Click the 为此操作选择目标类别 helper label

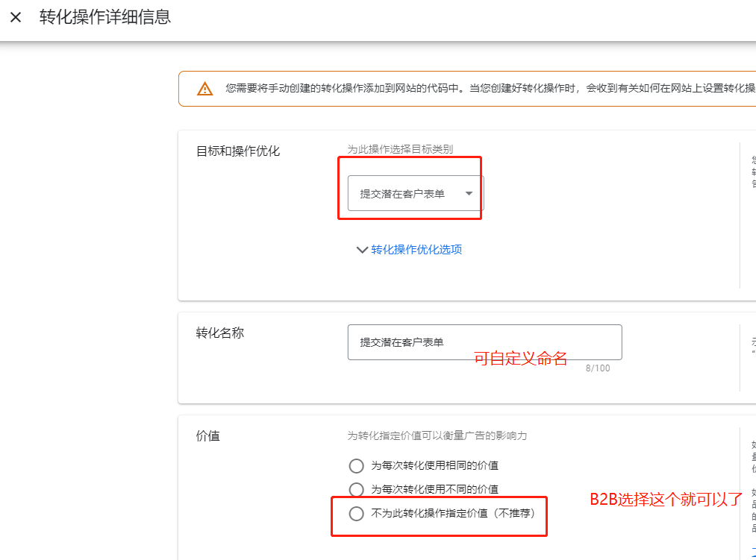coord(399,149)
